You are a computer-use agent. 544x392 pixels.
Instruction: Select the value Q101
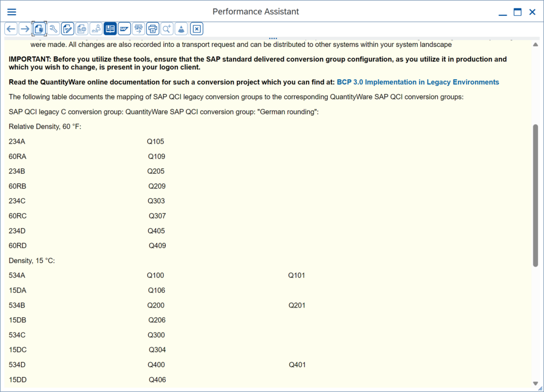click(x=296, y=276)
